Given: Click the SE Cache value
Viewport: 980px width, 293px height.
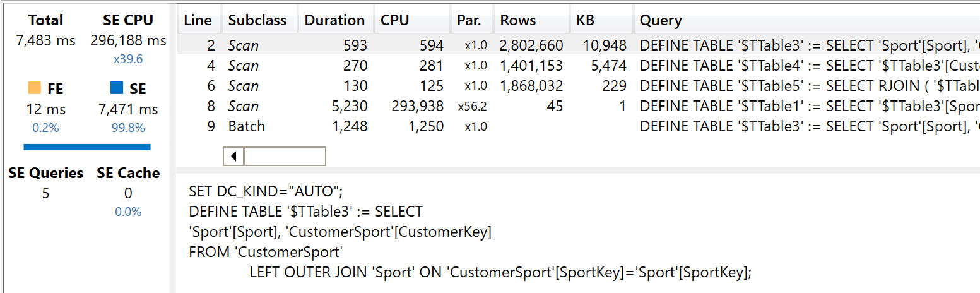Looking at the screenshot, I should 128,193.
